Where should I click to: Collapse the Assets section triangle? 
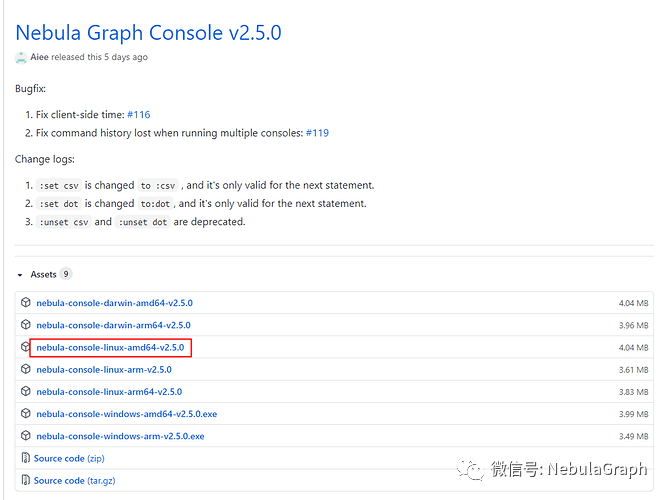point(20,274)
